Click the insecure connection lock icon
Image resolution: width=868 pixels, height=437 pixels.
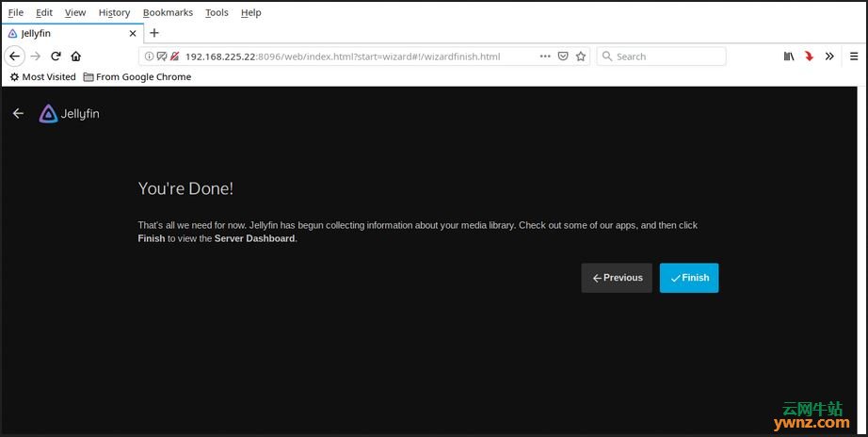[174, 56]
